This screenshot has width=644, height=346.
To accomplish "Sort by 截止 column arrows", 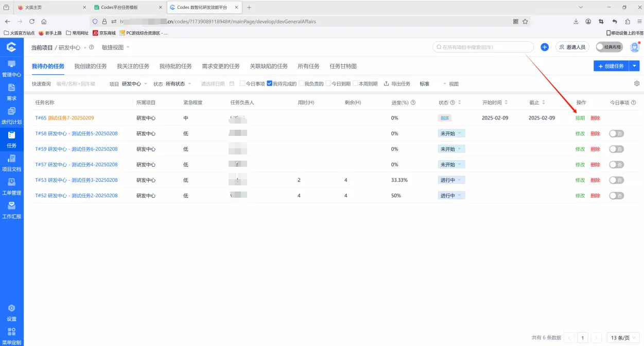I will pyautogui.click(x=543, y=102).
